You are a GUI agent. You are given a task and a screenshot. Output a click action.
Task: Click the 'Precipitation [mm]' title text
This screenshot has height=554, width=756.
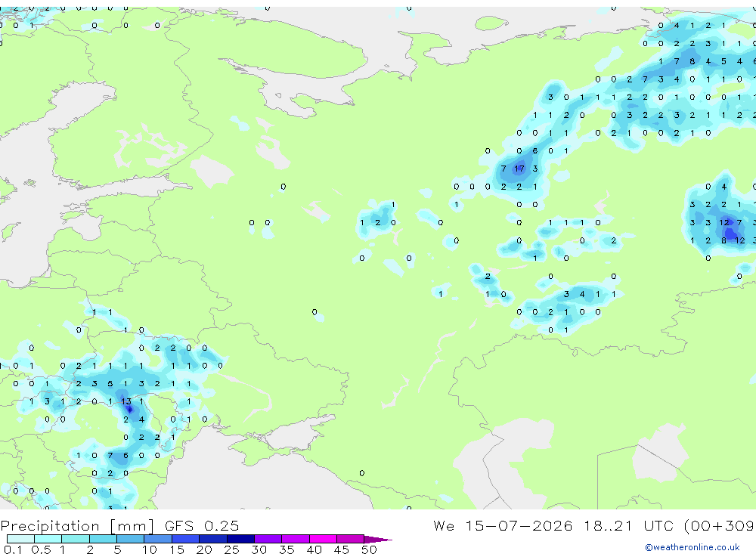coord(77,526)
